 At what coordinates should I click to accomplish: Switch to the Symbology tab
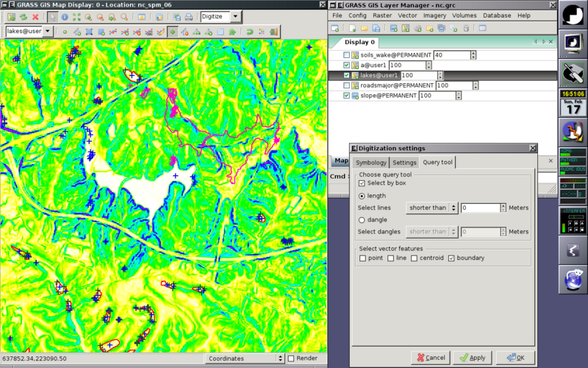pyautogui.click(x=371, y=163)
